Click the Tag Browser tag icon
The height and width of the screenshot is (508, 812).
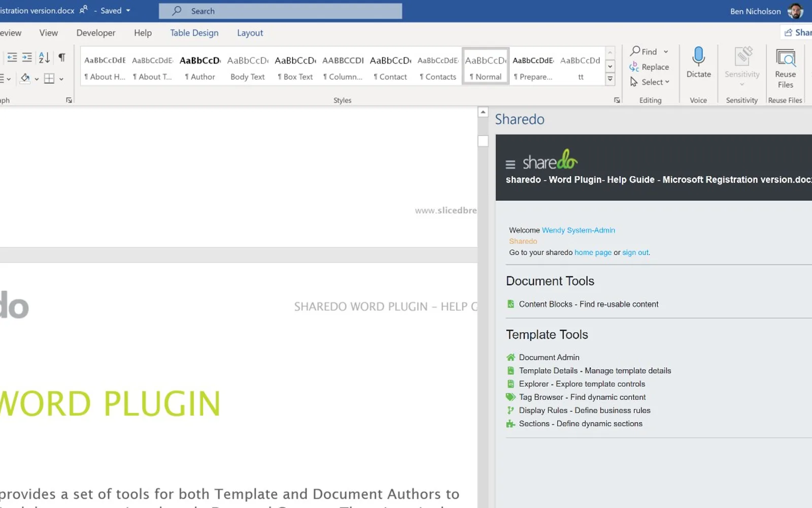pos(511,397)
